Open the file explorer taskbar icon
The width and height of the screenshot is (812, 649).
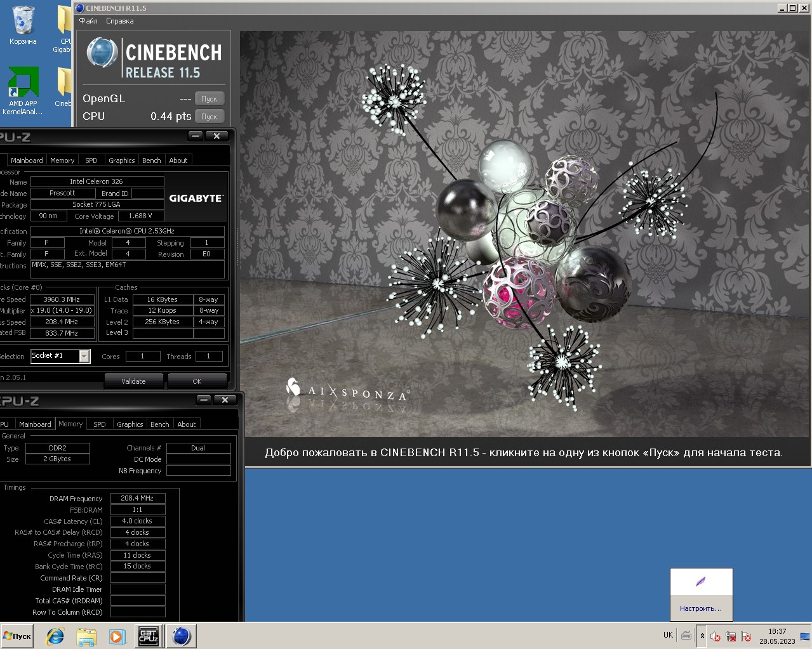click(x=86, y=636)
